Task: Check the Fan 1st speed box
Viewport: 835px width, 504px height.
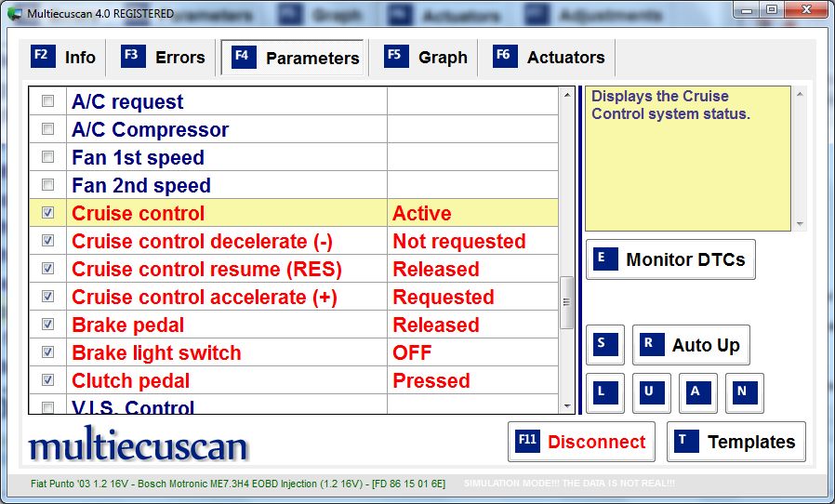Action: [x=48, y=156]
